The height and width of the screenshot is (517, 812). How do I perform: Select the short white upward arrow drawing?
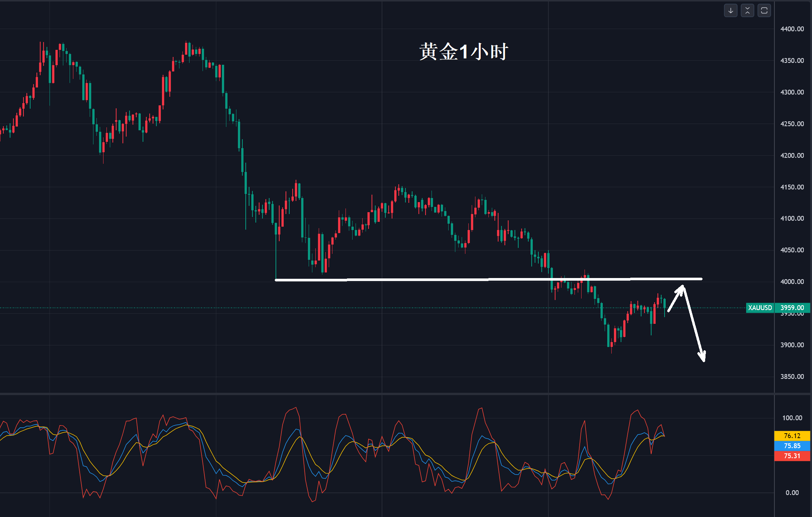[x=675, y=299]
